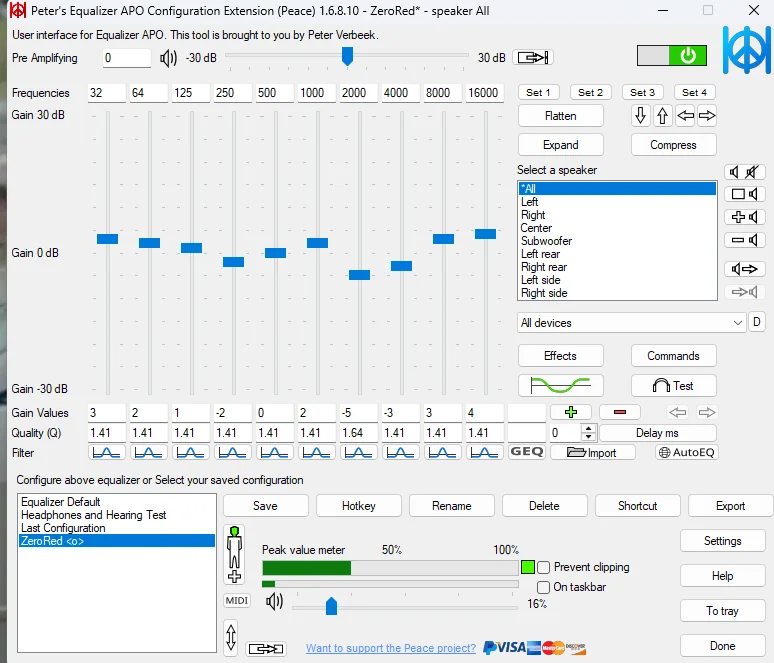Open the Effects panel
Screen dimensions: 774x663
(560, 356)
